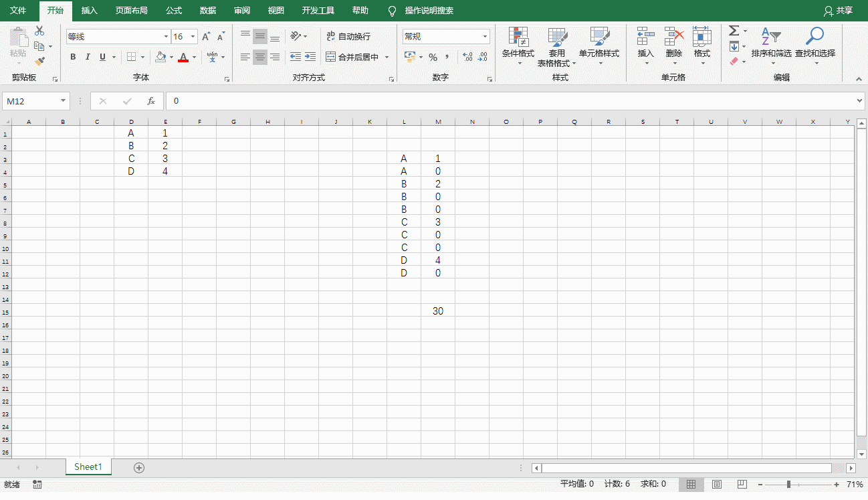Click the zoom slider handle

click(x=789, y=484)
